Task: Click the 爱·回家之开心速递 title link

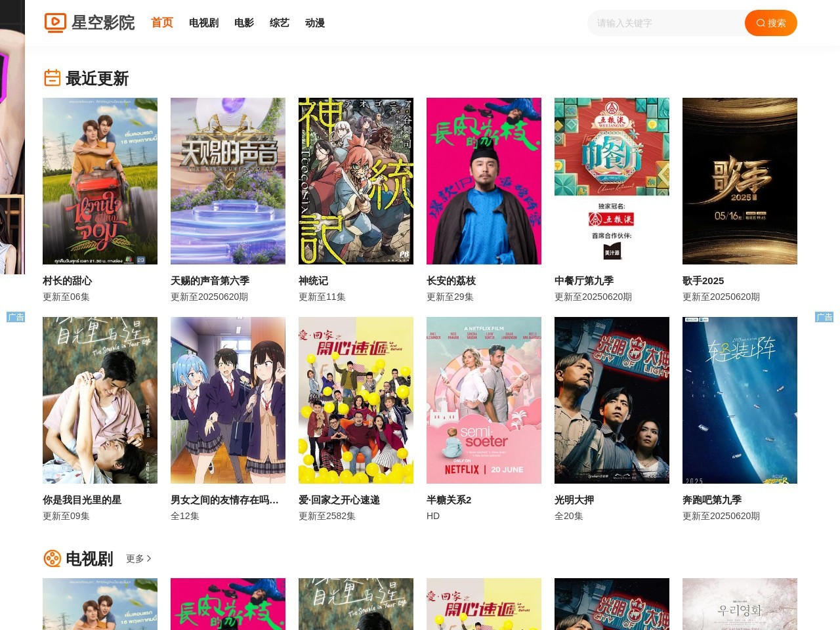Action: point(339,500)
